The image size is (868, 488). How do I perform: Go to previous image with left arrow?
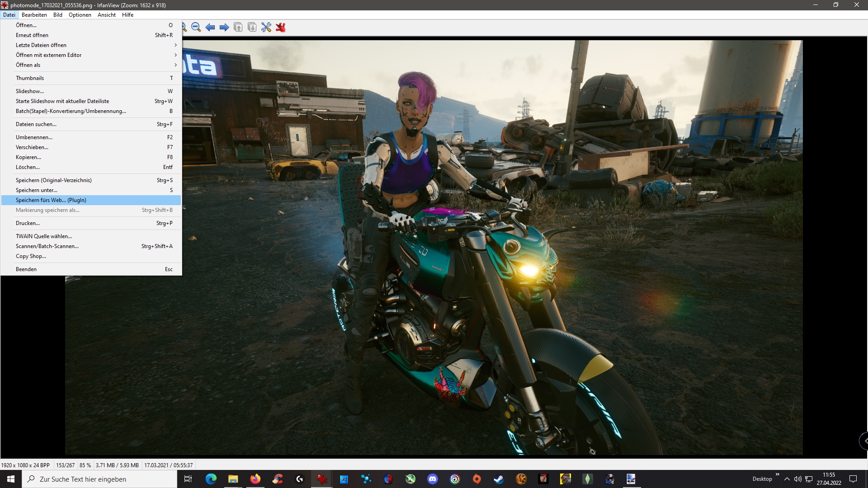pyautogui.click(x=210, y=28)
